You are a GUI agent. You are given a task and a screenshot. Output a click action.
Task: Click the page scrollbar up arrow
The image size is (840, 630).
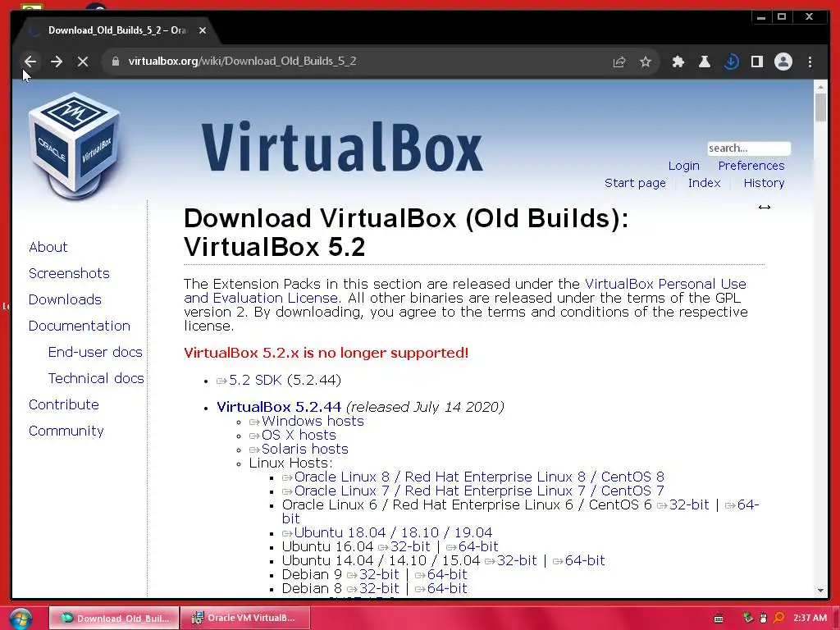pos(820,86)
